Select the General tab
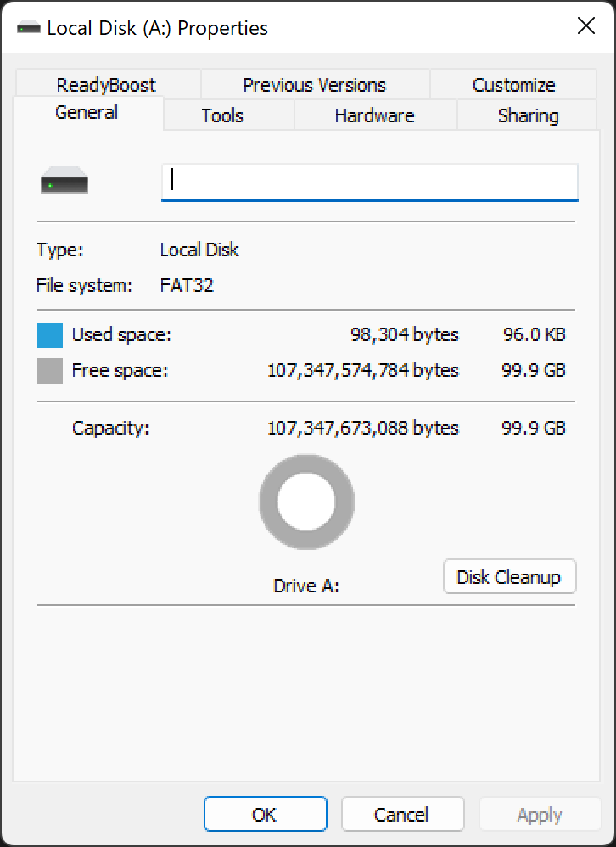Image resolution: width=616 pixels, height=847 pixels. (87, 112)
